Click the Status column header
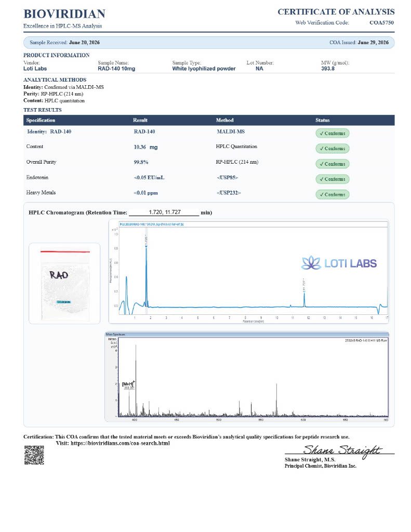The image size is (411, 532). 323,120
